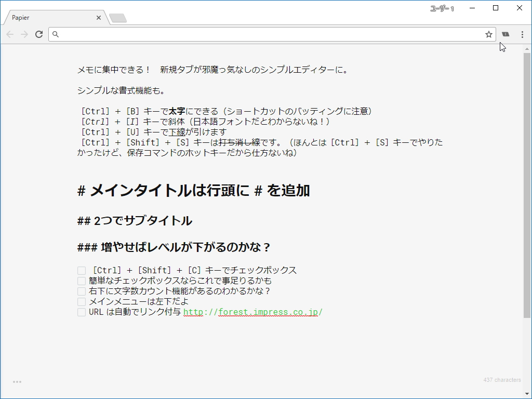This screenshot has height=399, width=532.
Task: Click the scrollbar down arrow
Action: click(528, 394)
